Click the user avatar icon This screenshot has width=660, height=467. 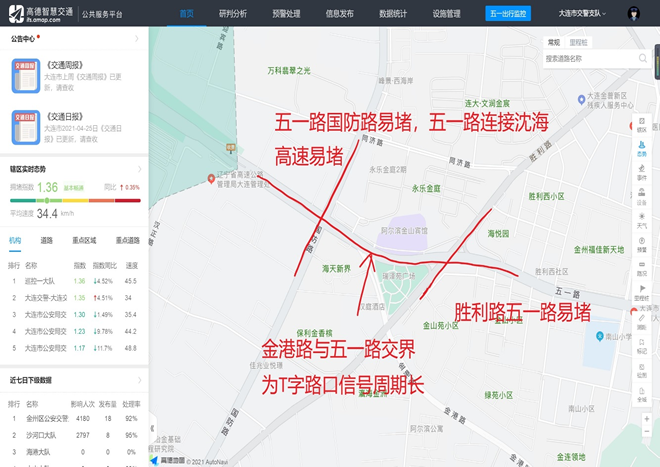633,13
